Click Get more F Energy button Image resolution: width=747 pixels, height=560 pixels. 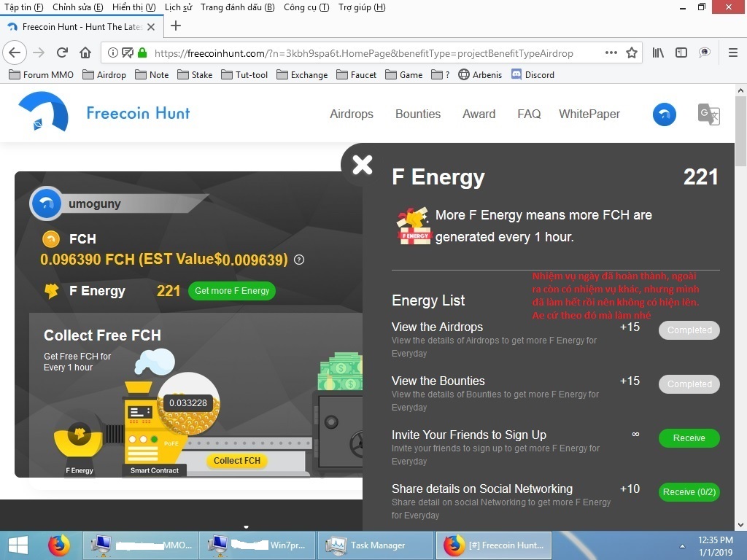point(232,290)
